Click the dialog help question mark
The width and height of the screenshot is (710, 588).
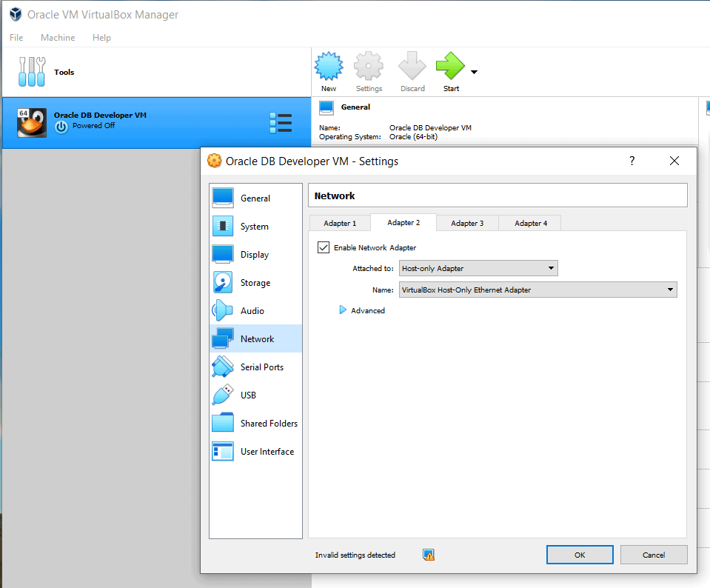pos(632,161)
